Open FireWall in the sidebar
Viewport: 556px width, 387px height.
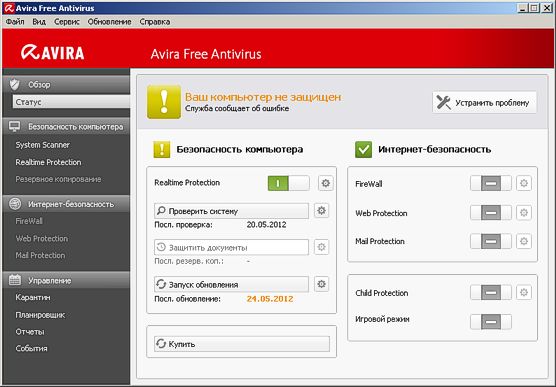click(x=29, y=221)
